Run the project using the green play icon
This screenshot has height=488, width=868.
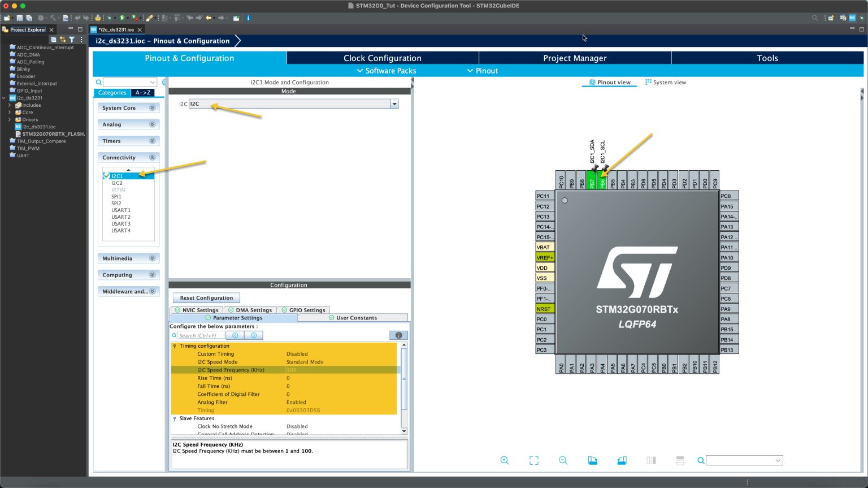pyautogui.click(x=121, y=18)
